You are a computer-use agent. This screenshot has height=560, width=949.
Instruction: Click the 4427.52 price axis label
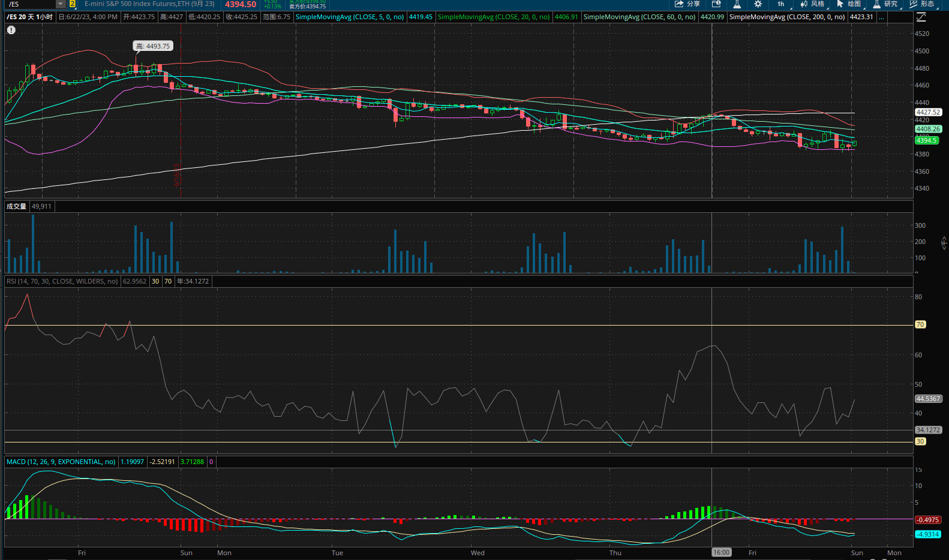click(928, 112)
